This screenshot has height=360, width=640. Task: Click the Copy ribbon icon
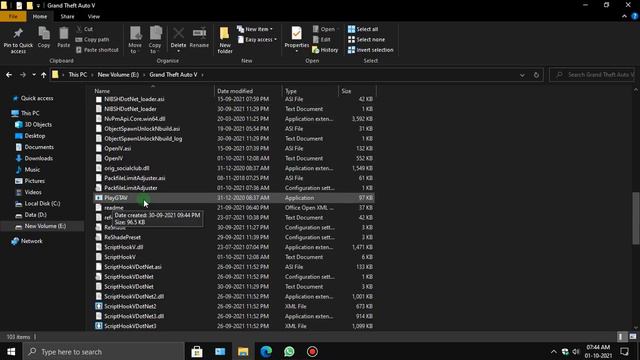click(x=44, y=38)
